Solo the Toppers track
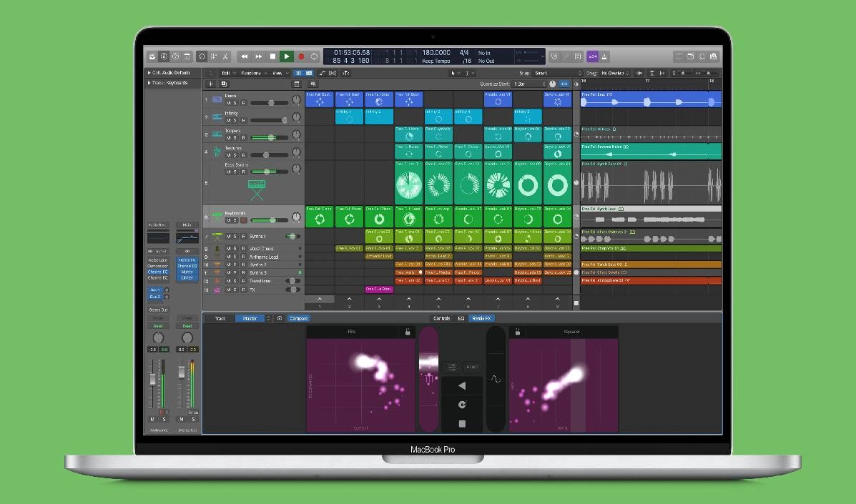 click(x=235, y=138)
